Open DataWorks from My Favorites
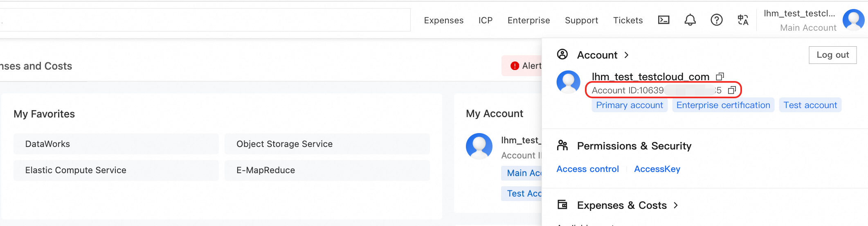Viewport: 868px width, 226px height. [x=116, y=144]
